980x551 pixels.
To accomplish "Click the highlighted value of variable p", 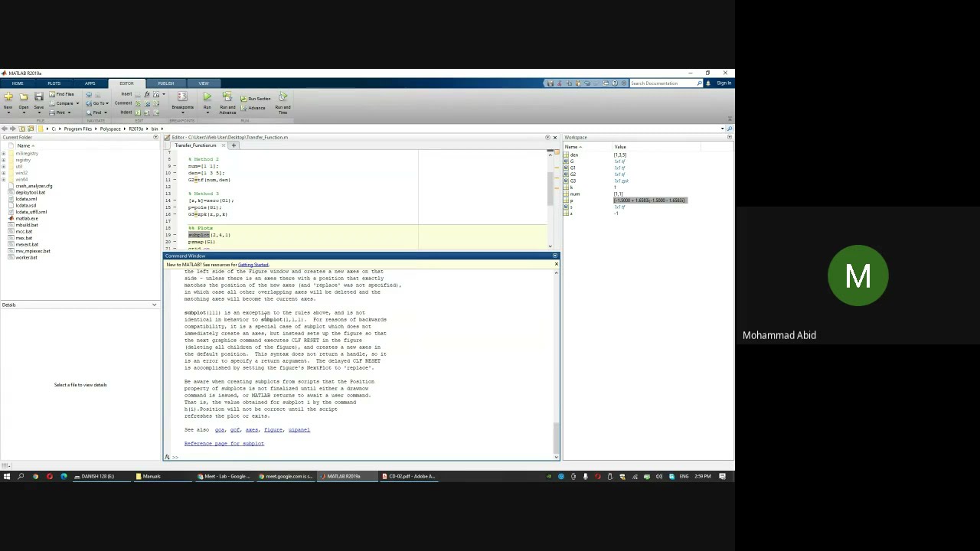I will pos(649,201).
